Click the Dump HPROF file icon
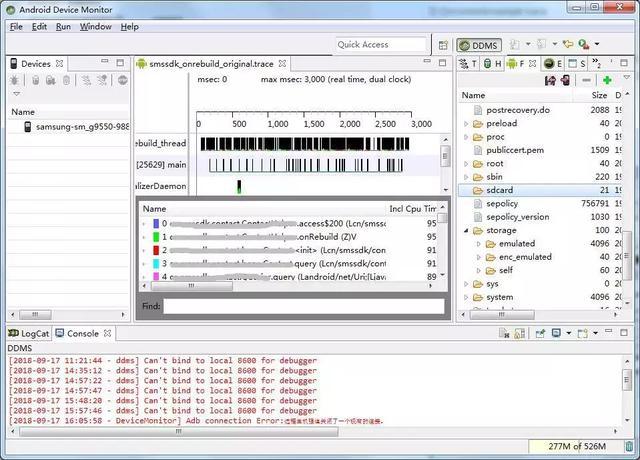Viewport: 640px width, 460px height. pyautogui.click(x=51, y=80)
